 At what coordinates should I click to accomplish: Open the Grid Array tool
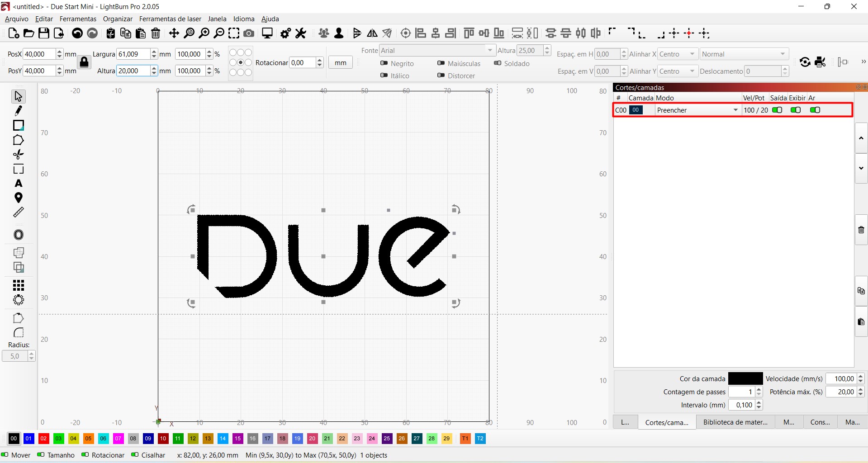pyautogui.click(x=19, y=285)
